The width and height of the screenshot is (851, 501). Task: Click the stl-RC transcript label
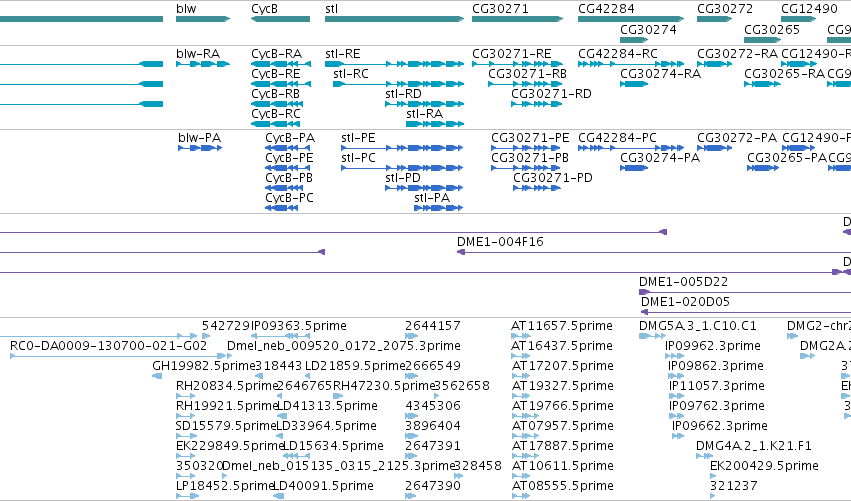[x=351, y=74]
